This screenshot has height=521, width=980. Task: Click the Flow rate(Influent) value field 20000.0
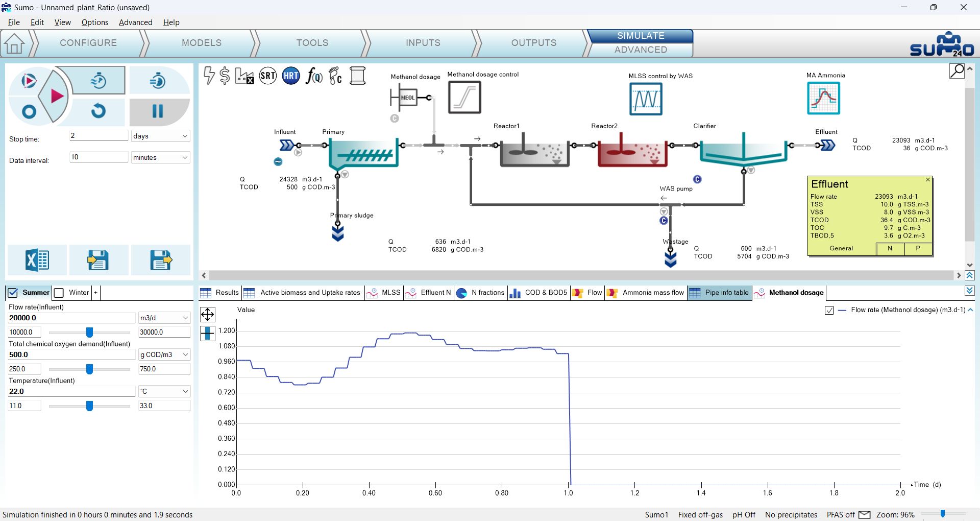pyautogui.click(x=71, y=318)
